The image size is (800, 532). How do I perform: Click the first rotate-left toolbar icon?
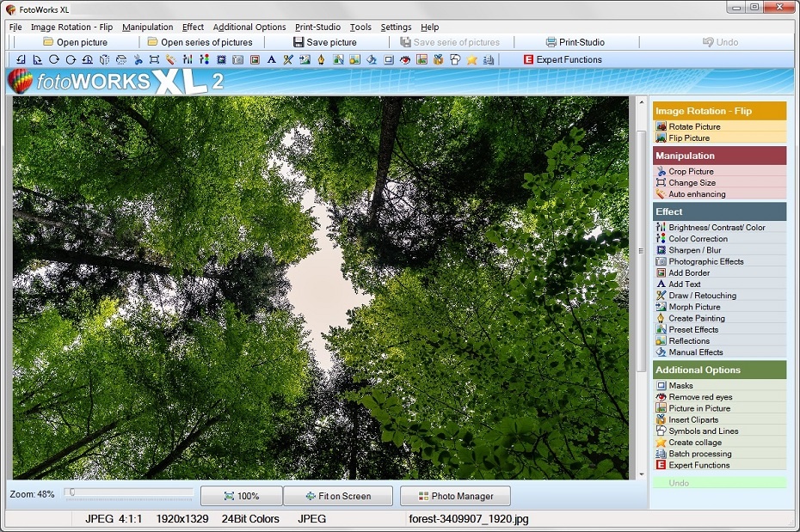(21, 59)
